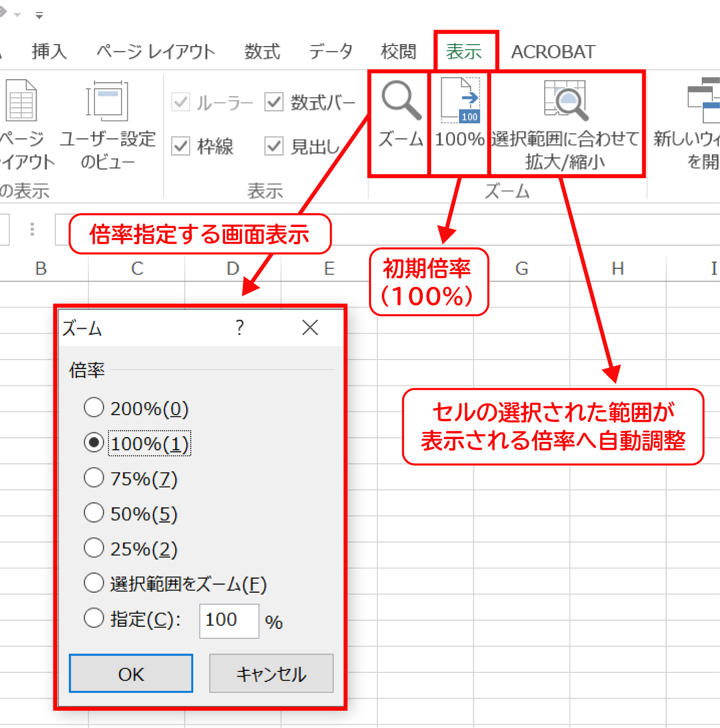Screen dimensions: 720x728
Task: Toggle the 数式バー formula bar checkbox
Action: (x=274, y=102)
